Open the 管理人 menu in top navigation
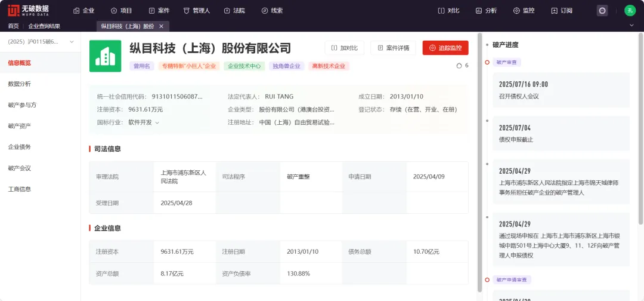Viewport: 644px width, 301px height. pyautogui.click(x=197, y=11)
